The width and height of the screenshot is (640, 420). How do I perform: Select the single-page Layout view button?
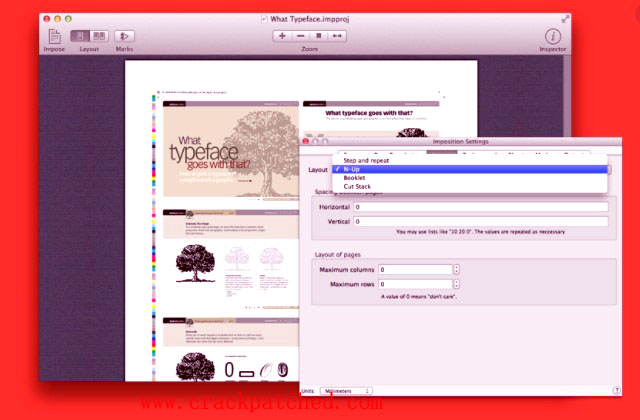tap(80, 36)
